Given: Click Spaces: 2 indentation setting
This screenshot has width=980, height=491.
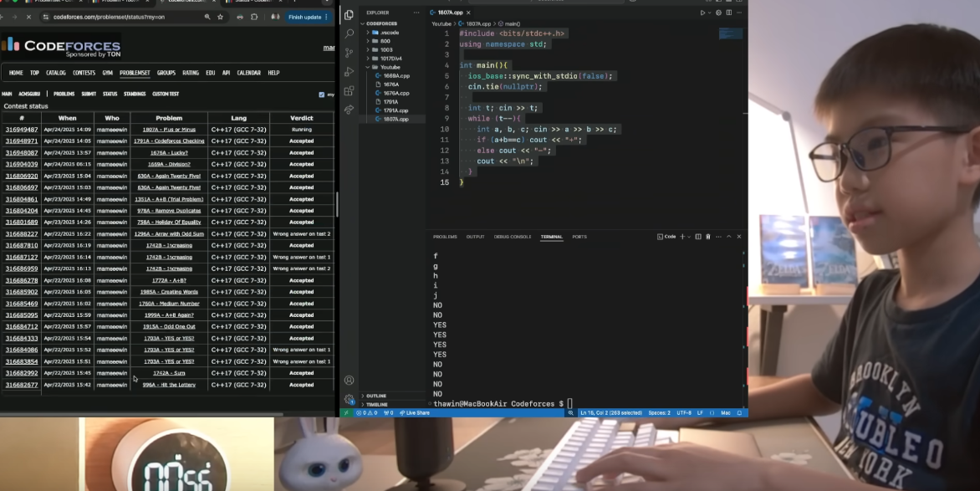Looking at the screenshot, I should pyautogui.click(x=659, y=413).
